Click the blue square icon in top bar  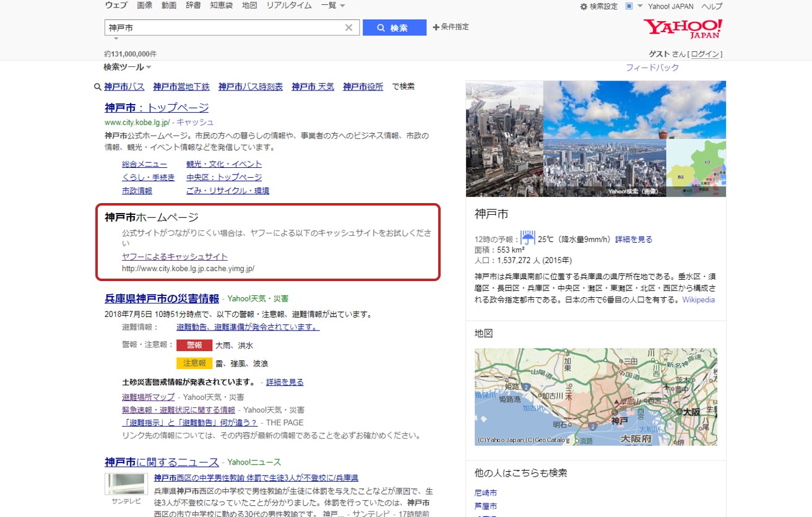point(629,6)
